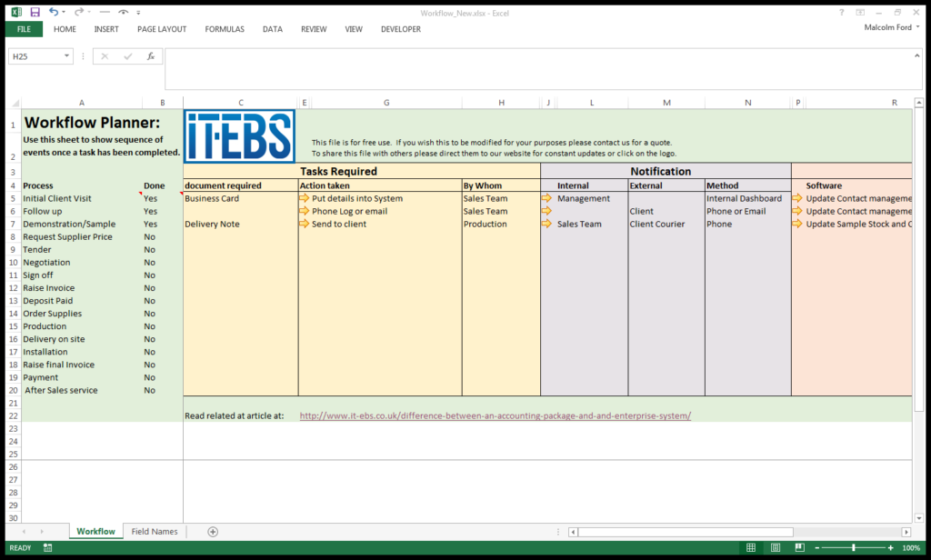Click the Help question mark icon

(841, 13)
